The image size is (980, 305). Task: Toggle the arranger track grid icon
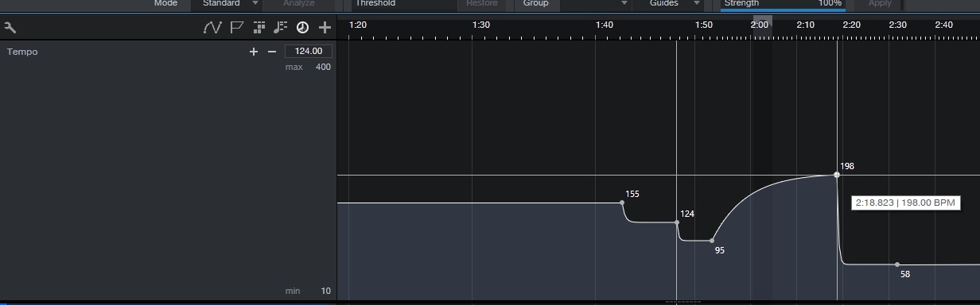tap(259, 28)
